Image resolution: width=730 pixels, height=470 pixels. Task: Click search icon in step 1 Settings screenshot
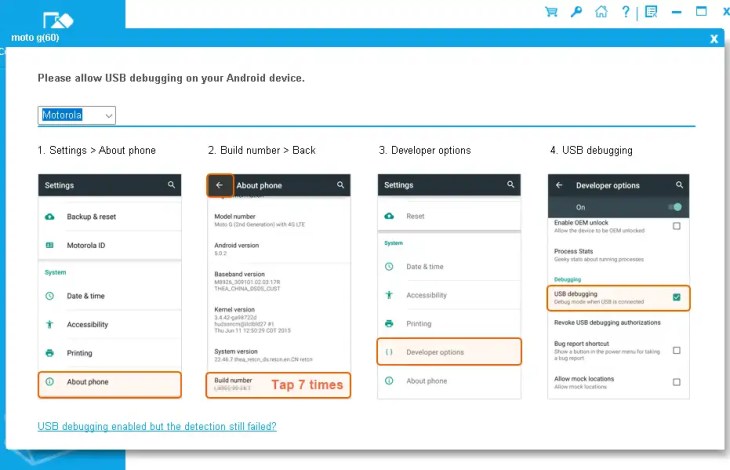171,185
